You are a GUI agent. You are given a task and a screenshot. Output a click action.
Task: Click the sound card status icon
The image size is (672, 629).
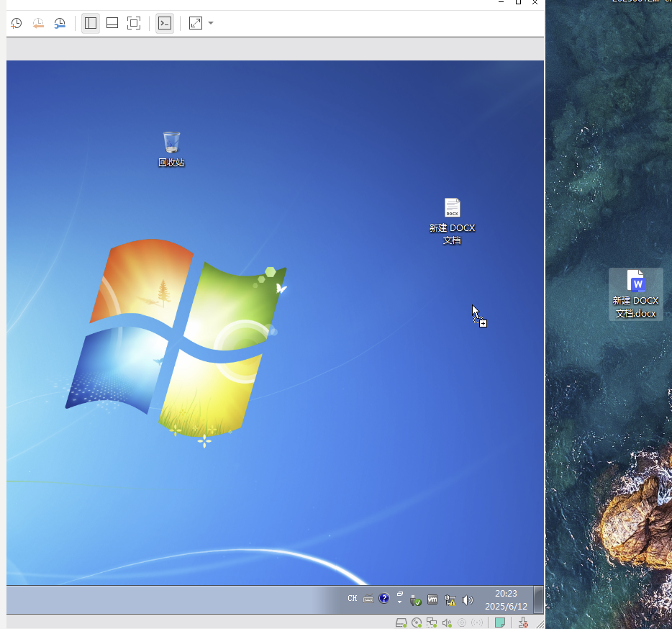pyautogui.click(x=447, y=623)
